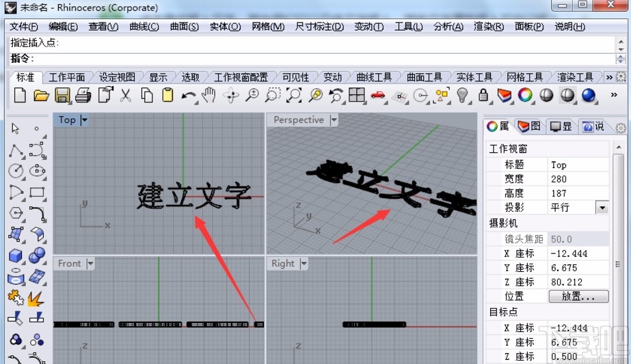This screenshot has height=364, width=631.
Task: Open the 渲染(R) menu
Action: pos(489,27)
